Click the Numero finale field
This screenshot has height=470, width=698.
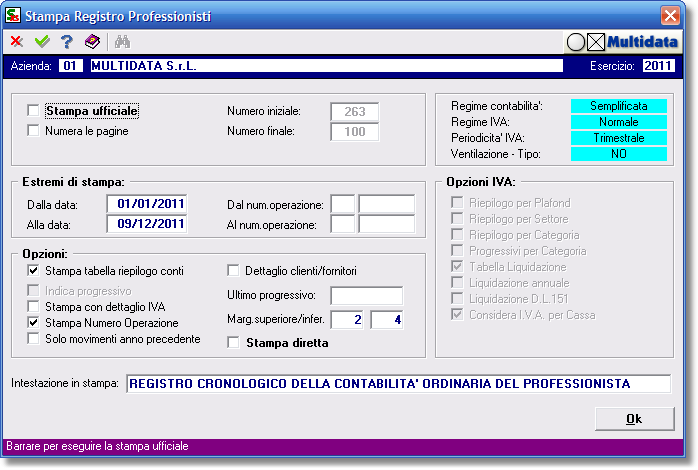355,132
